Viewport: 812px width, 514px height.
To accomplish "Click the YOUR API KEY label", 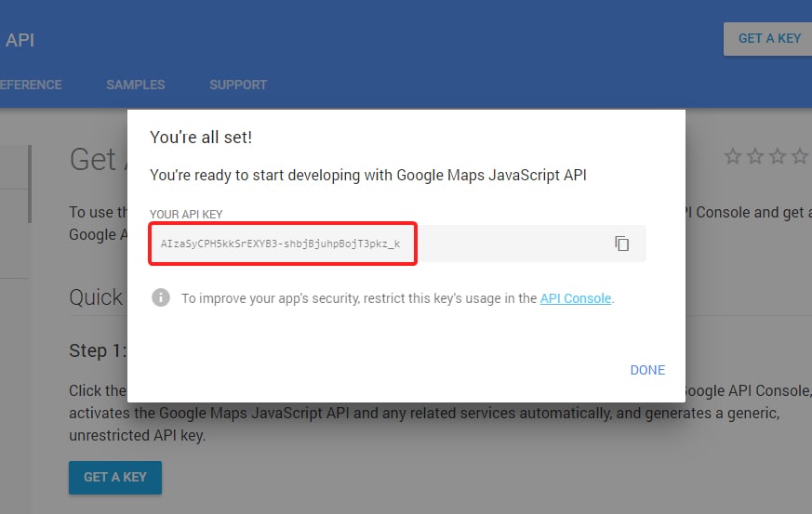I will 186,215.
